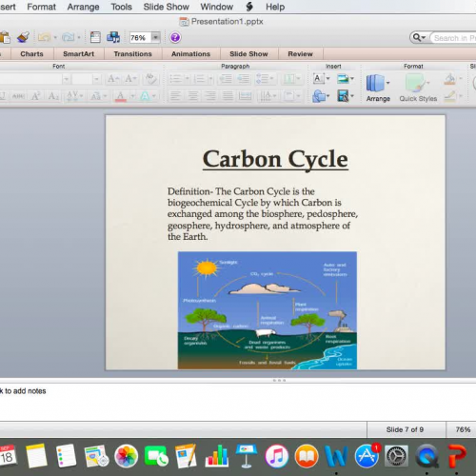This screenshot has height=476, width=476.
Task: Click the red font color button
Action: coord(121,96)
